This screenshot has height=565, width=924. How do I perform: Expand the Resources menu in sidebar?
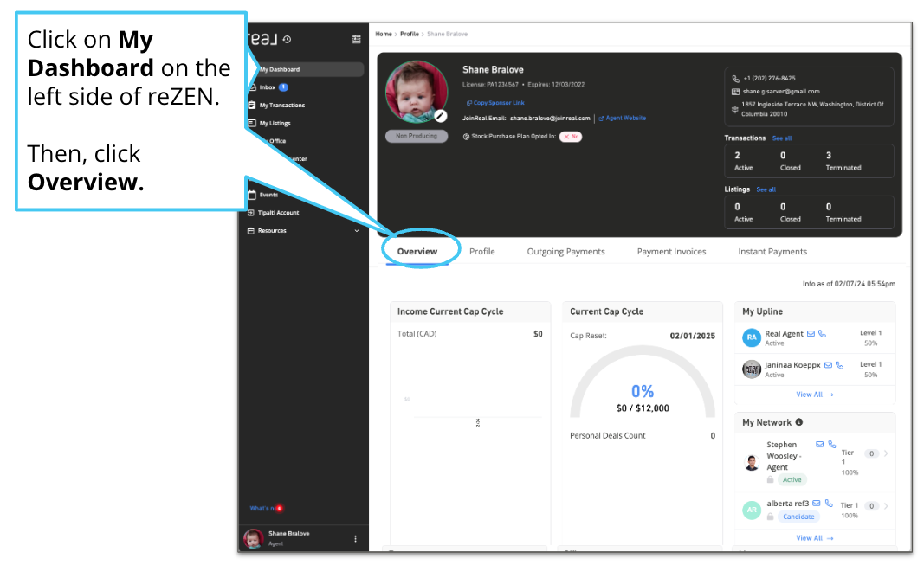click(x=356, y=231)
